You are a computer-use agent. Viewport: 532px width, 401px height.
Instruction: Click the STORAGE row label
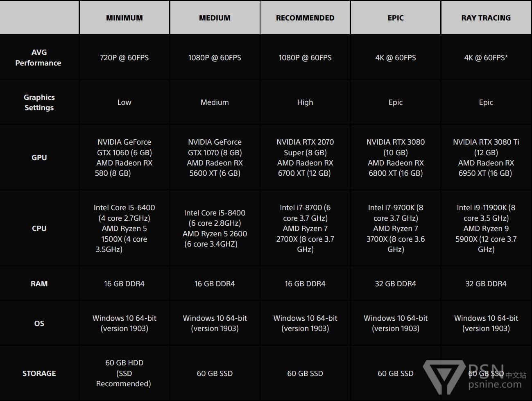(x=39, y=373)
